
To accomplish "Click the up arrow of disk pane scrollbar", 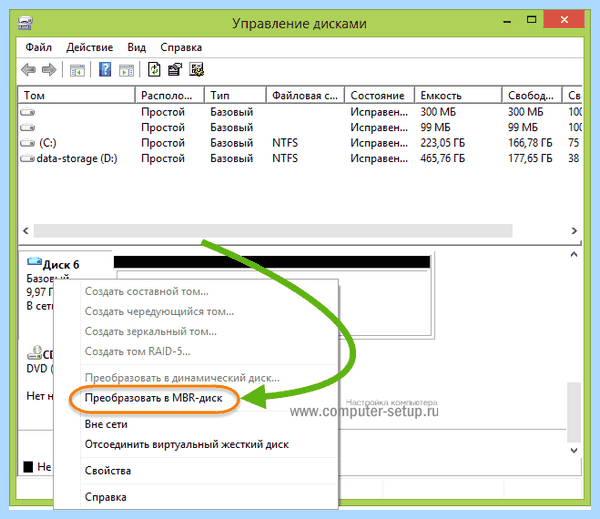I will click(x=574, y=255).
